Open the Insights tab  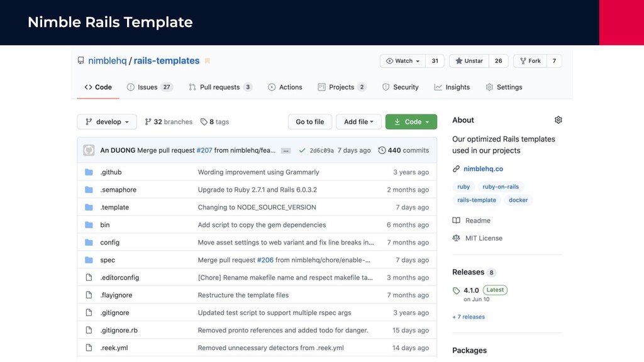click(452, 87)
